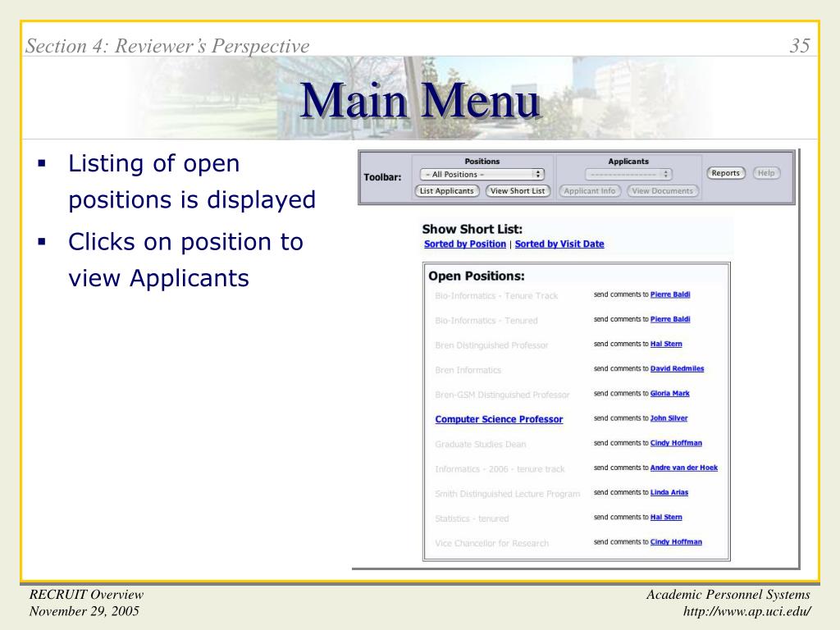Click Cindy Hoffman link for Vice Chancellor row
Viewport: 840px width, 630px height.
[x=676, y=541]
